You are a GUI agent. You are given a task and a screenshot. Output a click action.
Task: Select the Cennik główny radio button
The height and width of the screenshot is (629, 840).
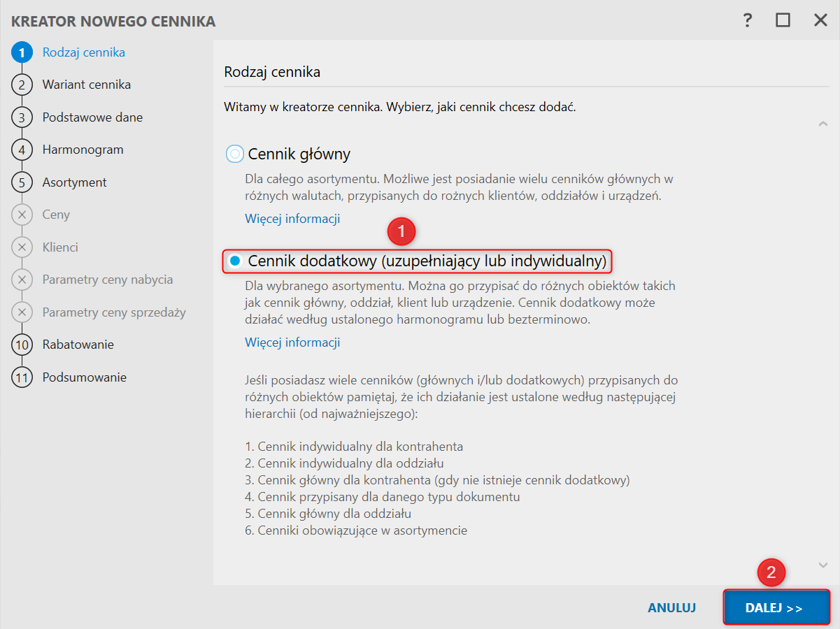coord(235,154)
